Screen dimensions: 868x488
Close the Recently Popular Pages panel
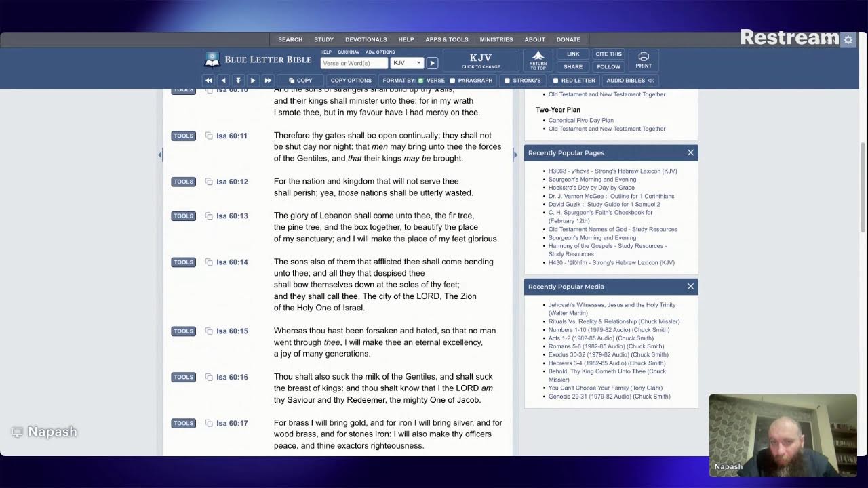coord(690,152)
